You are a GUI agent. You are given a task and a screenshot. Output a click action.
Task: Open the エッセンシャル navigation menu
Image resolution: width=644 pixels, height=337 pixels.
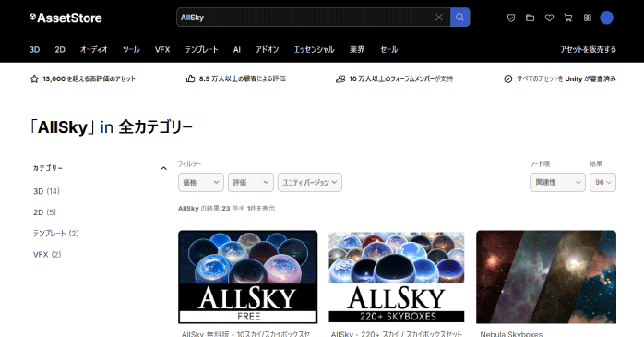pos(314,49)
